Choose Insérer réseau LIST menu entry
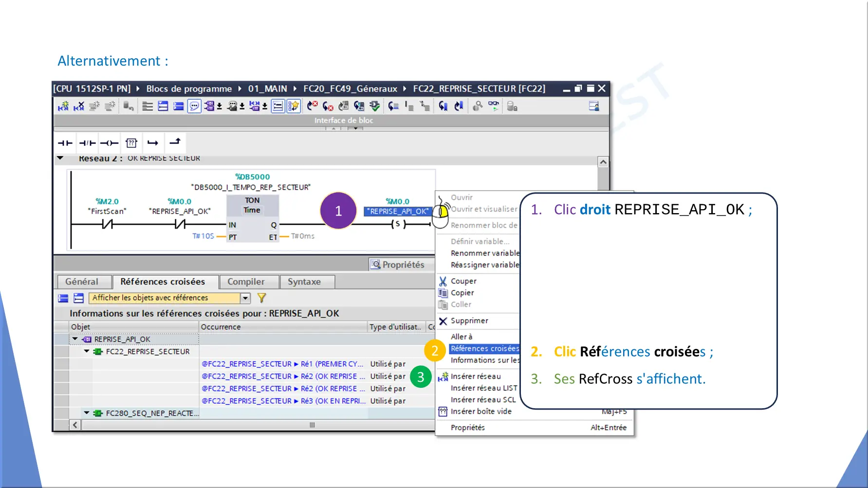 [x=484, y=388]
